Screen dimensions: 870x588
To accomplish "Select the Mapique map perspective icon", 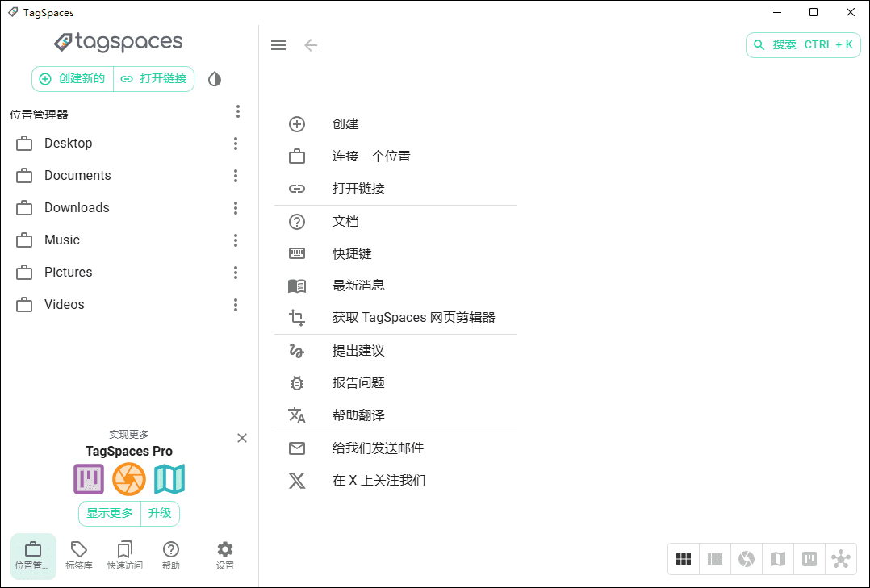I will (777, 558).
